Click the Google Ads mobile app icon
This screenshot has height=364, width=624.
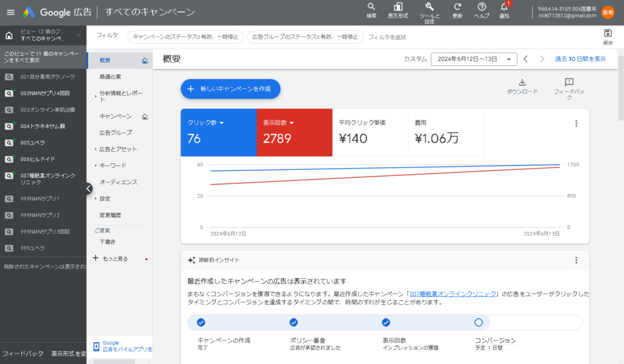click(96, 346)
